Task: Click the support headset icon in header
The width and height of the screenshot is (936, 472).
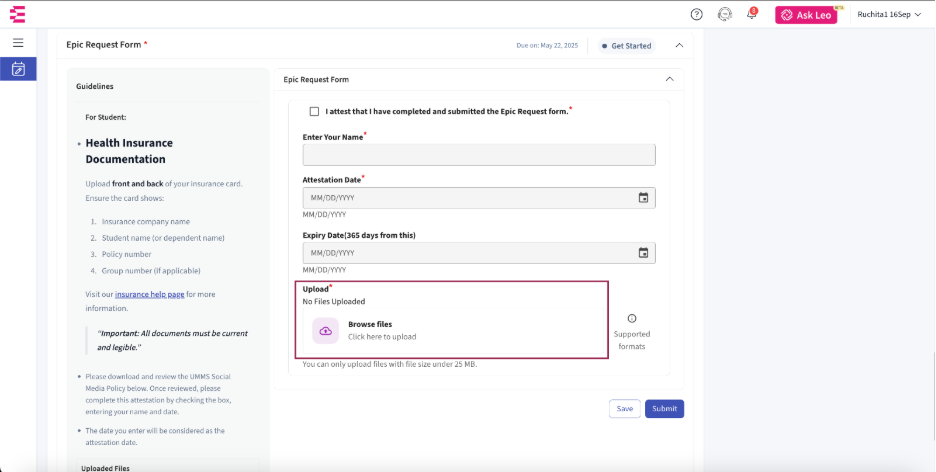Action: (x=725, y=14)
